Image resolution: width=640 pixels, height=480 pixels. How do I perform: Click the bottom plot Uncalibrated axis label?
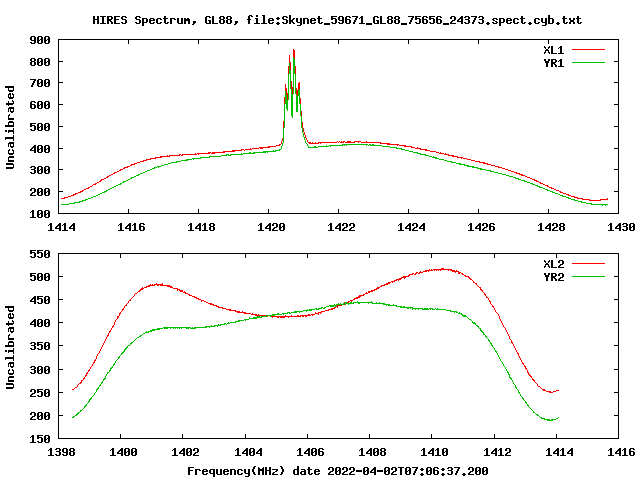click(x=10, y=347)
